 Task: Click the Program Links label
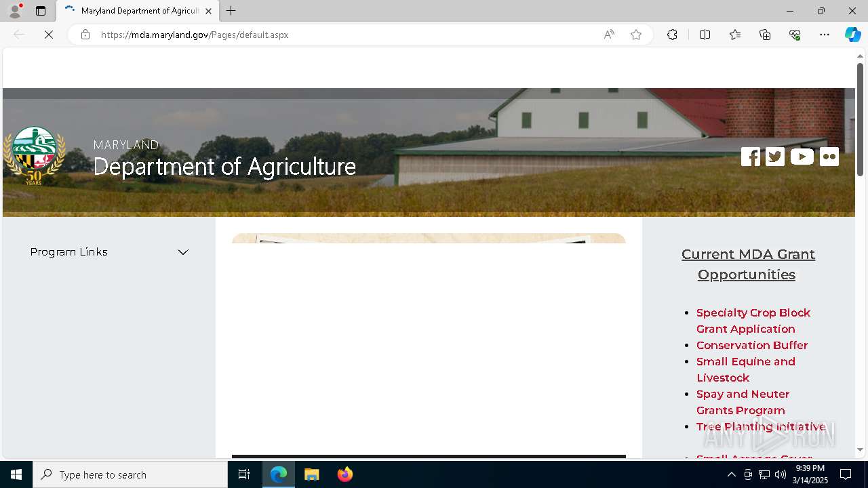coord(68,251)
